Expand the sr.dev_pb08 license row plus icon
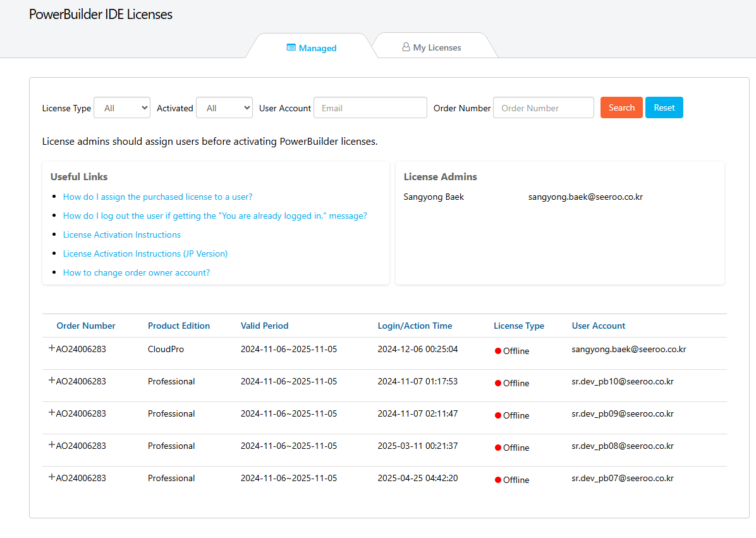Viewport: 756px width, 538px height. [52, 444]
